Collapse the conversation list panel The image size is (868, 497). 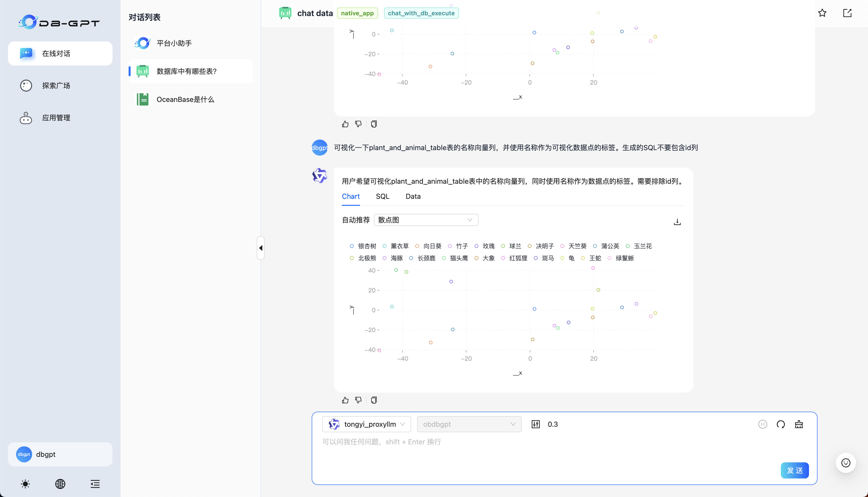tap(260, 248)
